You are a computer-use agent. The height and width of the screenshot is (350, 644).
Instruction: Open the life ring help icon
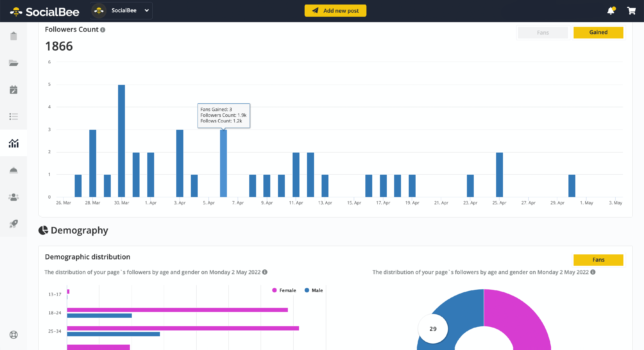[x=14, y=335]
